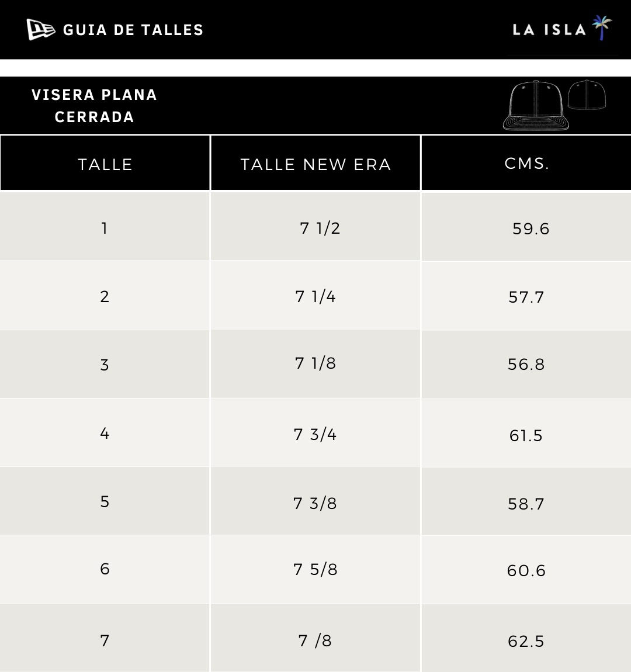631x672 pixels.
Task: Click the 7 1/4 New Era size
Action: [315, 297]
